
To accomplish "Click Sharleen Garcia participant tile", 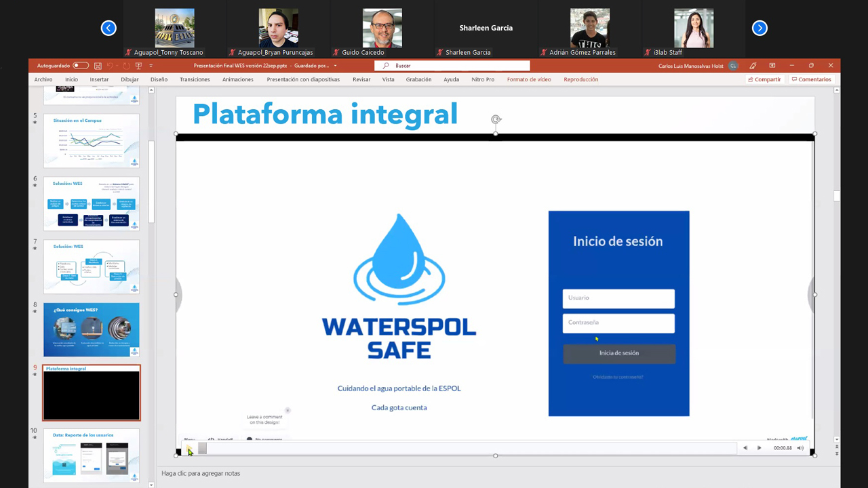I will coord(486,28).
